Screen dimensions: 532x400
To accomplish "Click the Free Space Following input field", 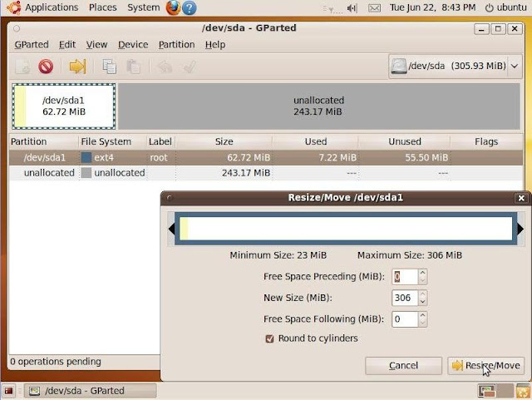I will (405, 319).
